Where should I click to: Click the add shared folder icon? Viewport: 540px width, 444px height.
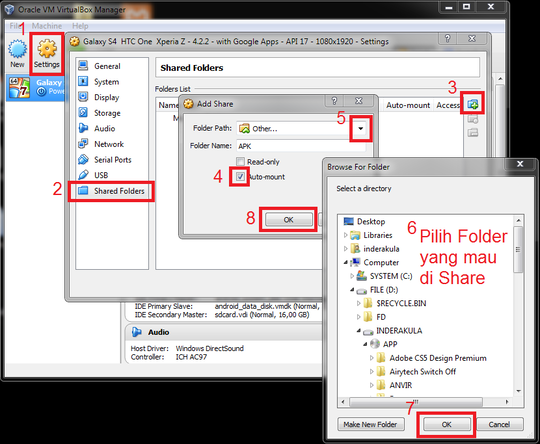pyautogui.click(x=473, y=103)
